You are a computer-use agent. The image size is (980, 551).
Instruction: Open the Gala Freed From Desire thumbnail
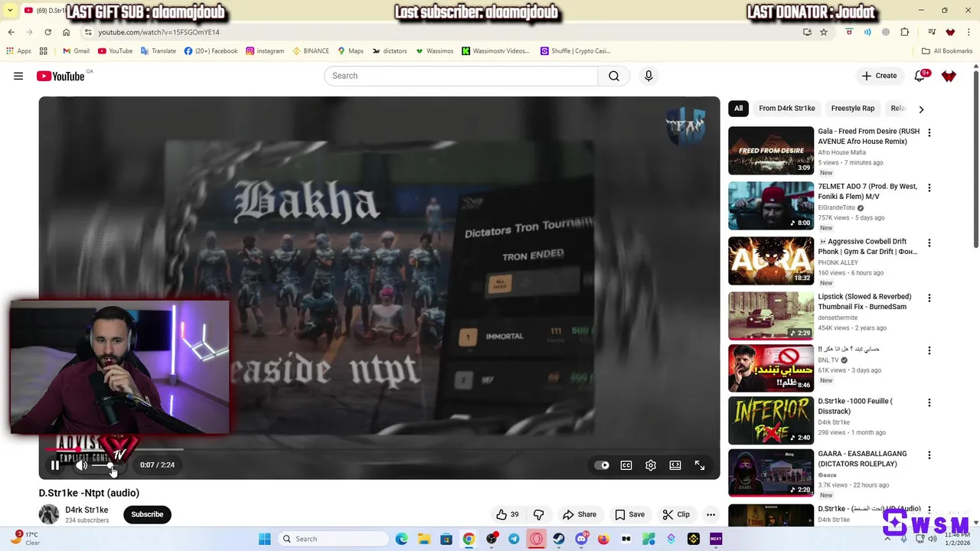pos(771,151)
